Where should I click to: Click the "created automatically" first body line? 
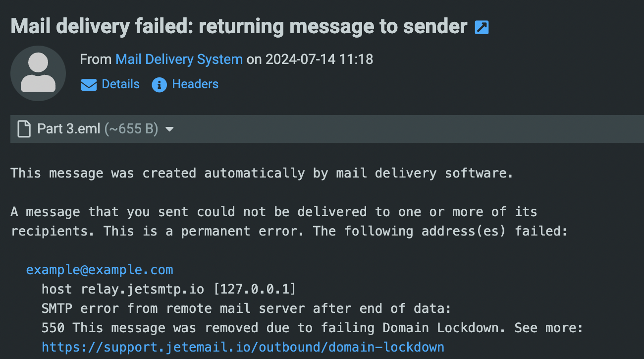tap(262, 173)
